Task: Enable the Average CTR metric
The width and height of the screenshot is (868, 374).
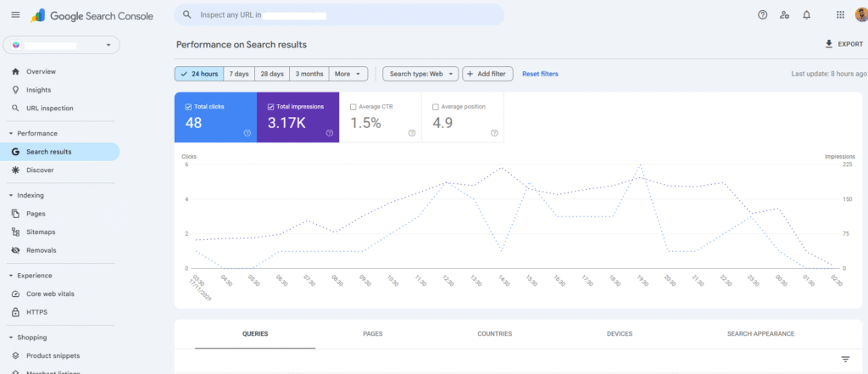Action: [353, 107]
